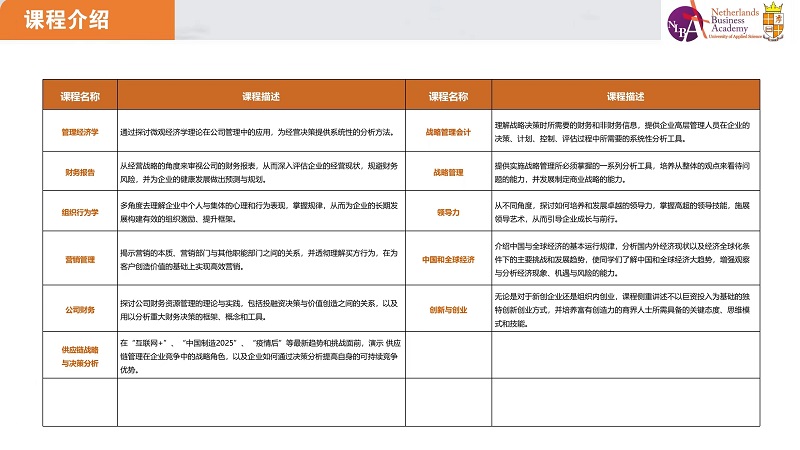
Task: Click the 领导力 course name
Action: 448,212
